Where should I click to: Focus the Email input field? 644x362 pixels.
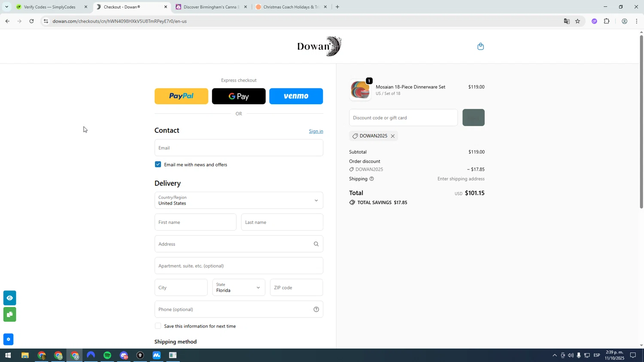point(239,148)
